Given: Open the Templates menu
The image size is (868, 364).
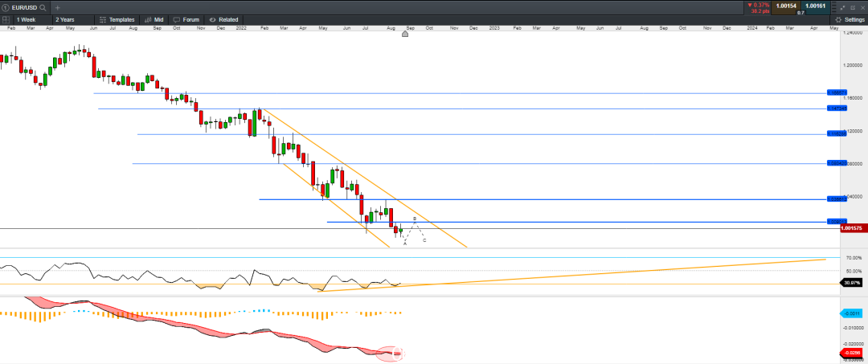Looking at the screenshot, I should coord(117,19).
